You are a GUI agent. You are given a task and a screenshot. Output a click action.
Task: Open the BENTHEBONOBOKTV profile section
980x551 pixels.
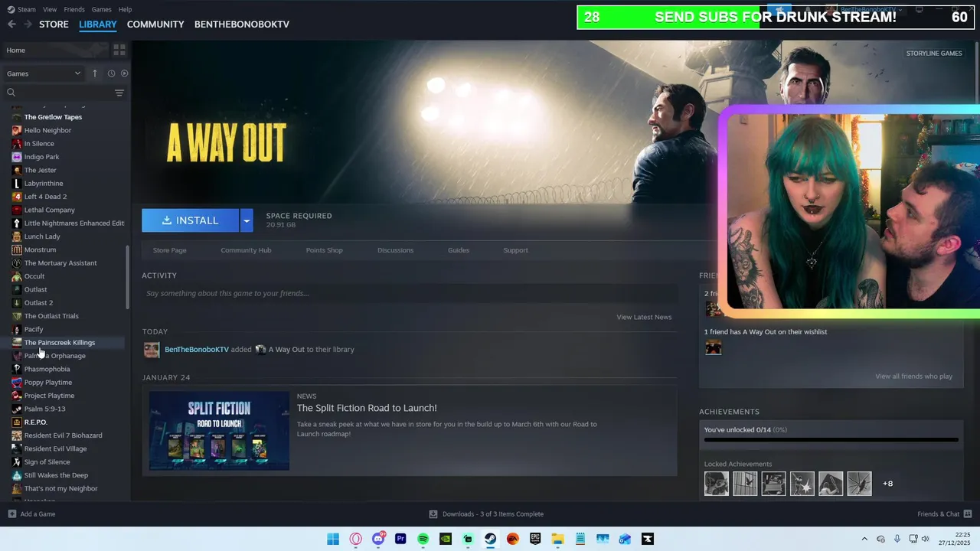pos(242,24)
